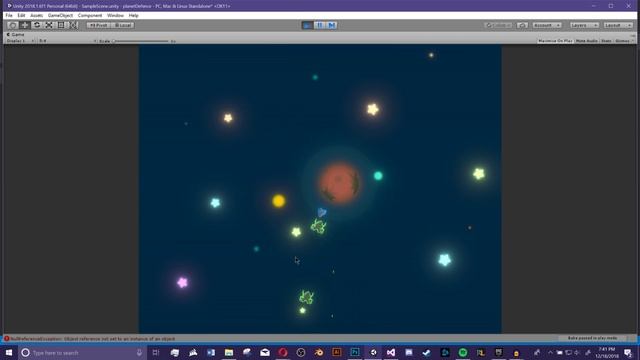
Task: Click the red planet in the game
Action: click(x=339, y=183)
